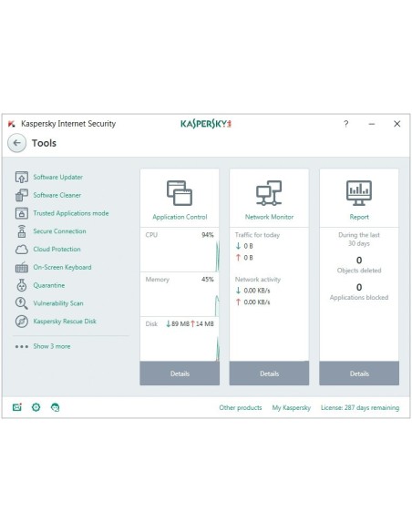Click the Applications blocked count
This screenshot has width=412, height=532.
pyautogui.click(x=359, y=287)
